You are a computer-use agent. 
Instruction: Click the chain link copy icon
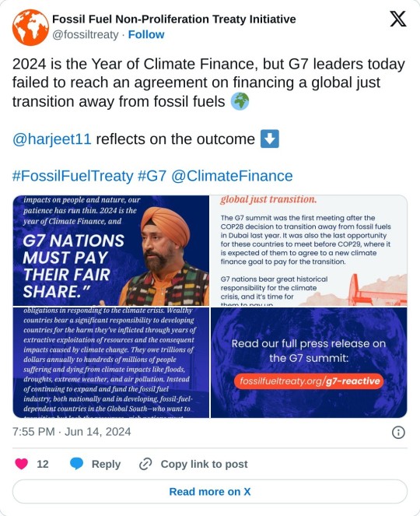click(145, 464)
